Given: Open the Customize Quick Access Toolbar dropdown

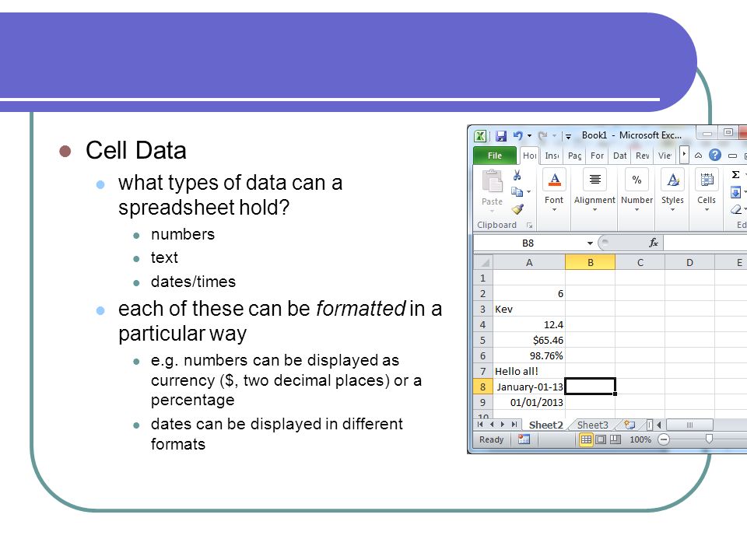Looking at the screenshot, I should click(x=568, y=136).
